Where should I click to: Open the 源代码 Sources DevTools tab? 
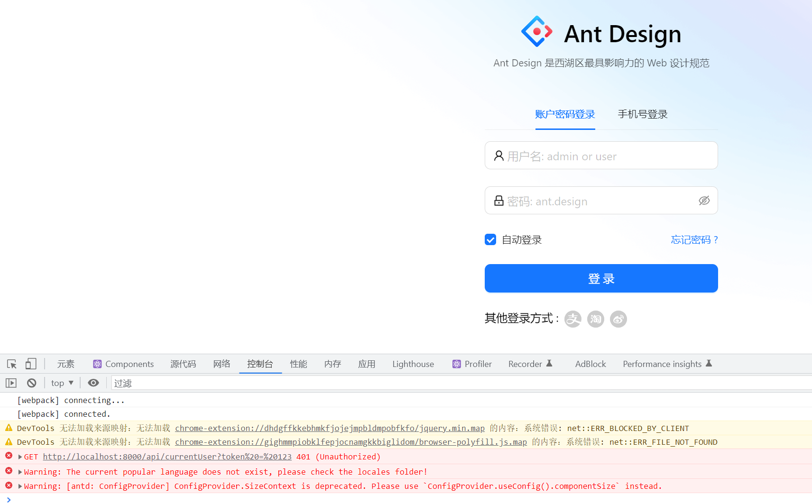(183, 364)
